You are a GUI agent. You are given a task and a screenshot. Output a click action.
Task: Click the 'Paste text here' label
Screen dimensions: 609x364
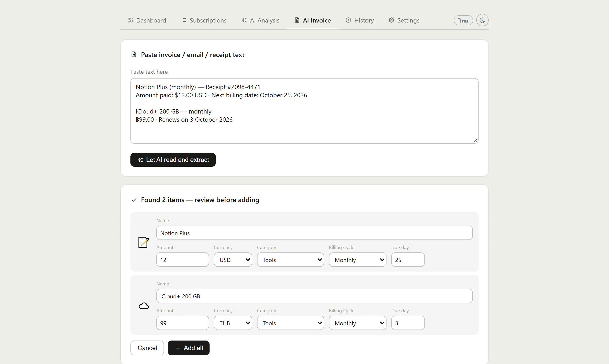(x=149, y=72)
